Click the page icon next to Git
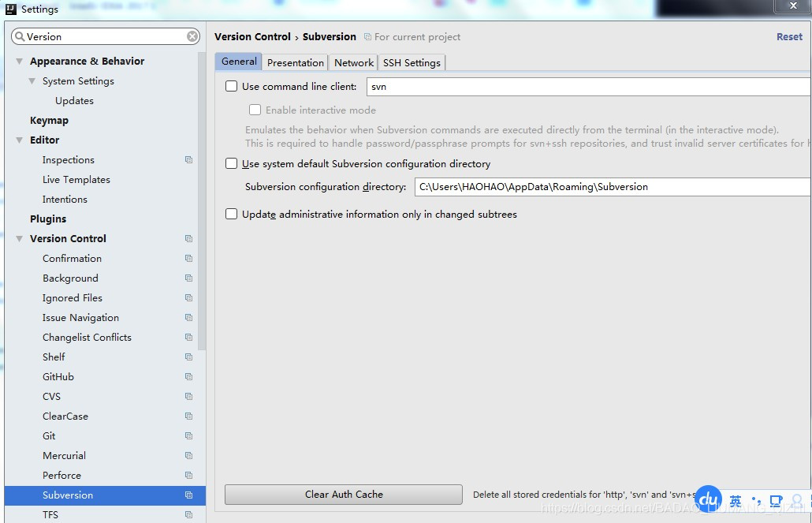The image size is (812, 523). point(188,435)
